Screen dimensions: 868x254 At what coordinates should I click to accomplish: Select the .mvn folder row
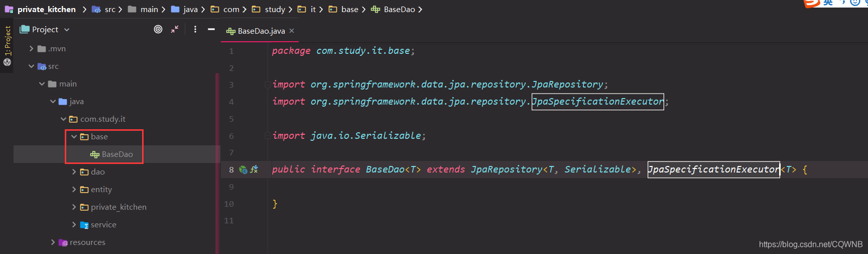point(116,49)
